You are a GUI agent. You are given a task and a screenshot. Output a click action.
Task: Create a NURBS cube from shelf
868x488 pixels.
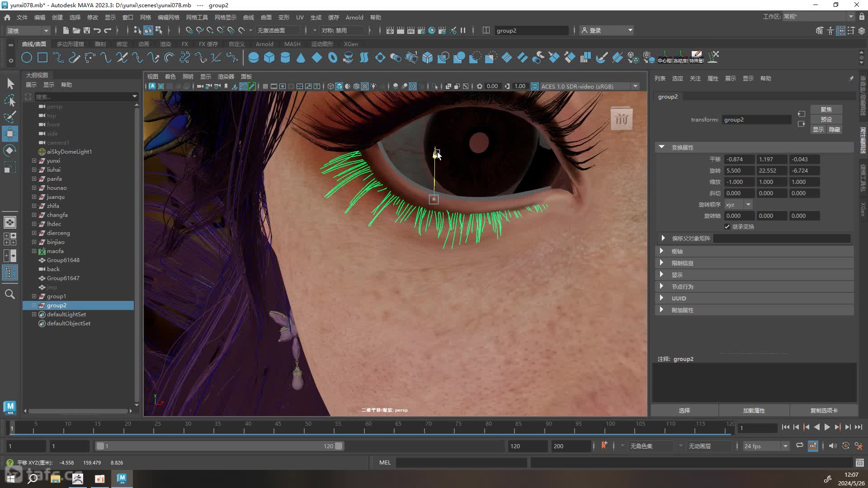[x=269, y=58]
